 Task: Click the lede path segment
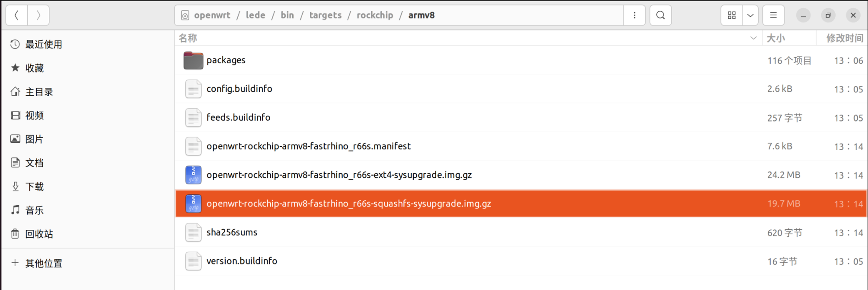click(x=255, y=15)
